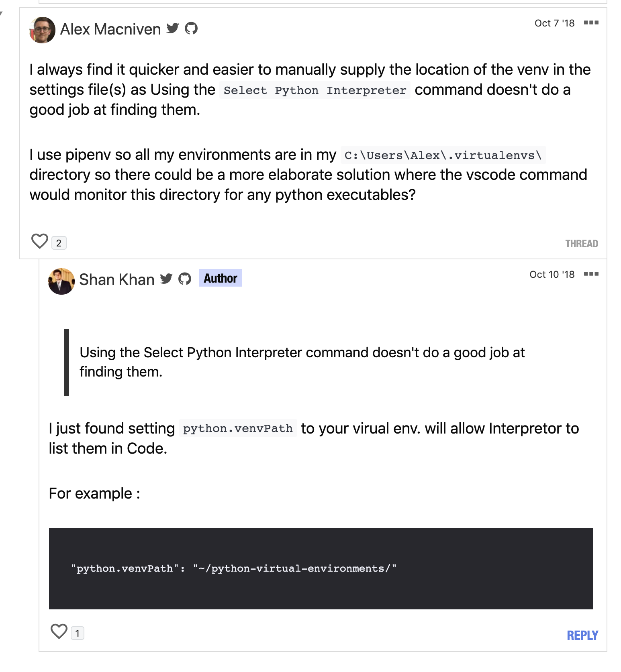Like Alex Macniven's post with the heart icon
The height and width of the screenshot is (672, 621).
click(39, 241)
